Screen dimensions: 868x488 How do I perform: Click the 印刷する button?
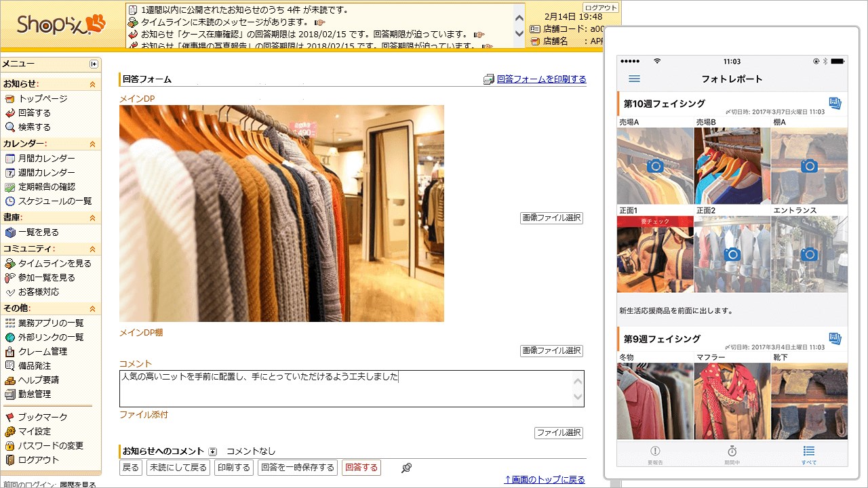(x=234, y=468)
